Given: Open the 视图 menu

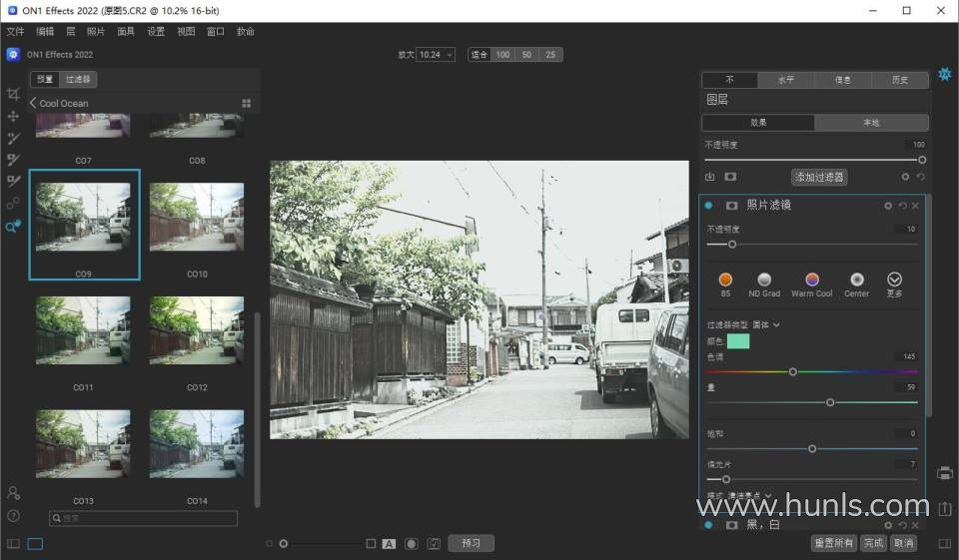Looking at the screenshot, I should point(186,31).
